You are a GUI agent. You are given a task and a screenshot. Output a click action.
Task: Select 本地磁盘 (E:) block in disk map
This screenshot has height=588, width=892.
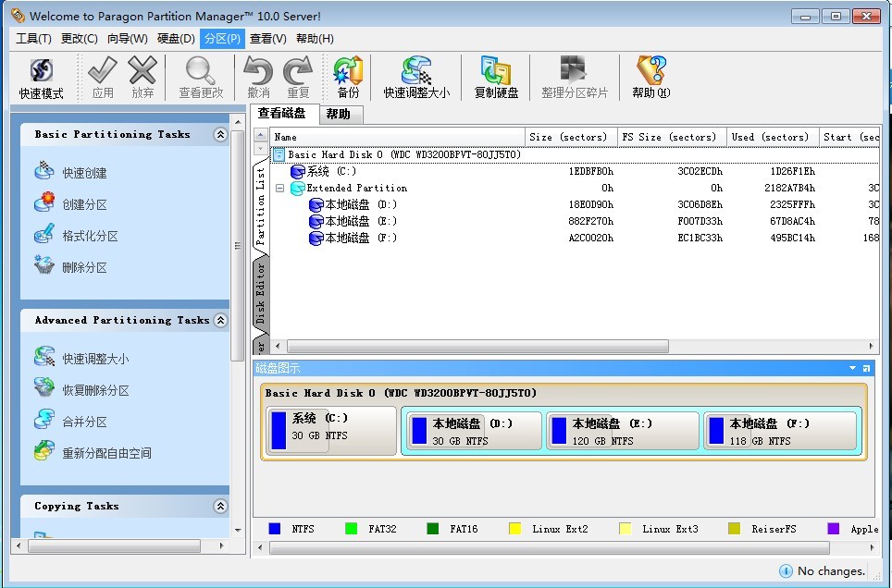623,431
